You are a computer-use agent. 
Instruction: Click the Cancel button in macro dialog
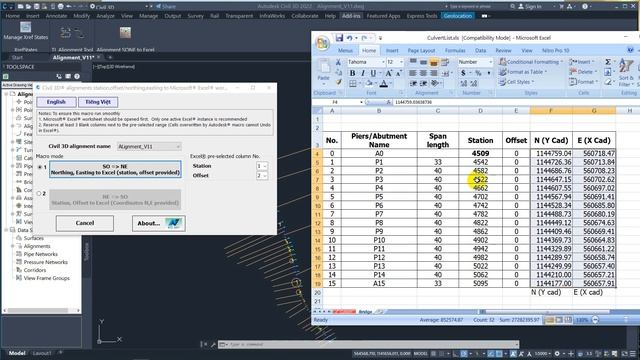[85, 223]
